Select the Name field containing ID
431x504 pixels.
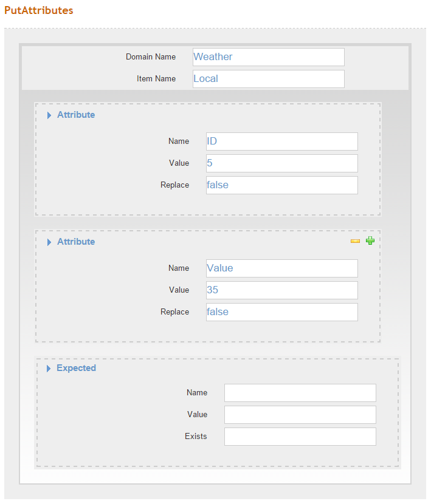282,141
